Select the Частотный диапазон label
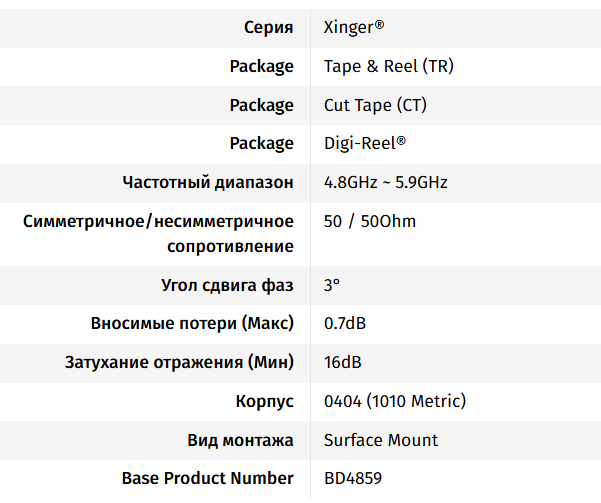The width and height of the screenshot is (601, 503). [x=208, y=182]
